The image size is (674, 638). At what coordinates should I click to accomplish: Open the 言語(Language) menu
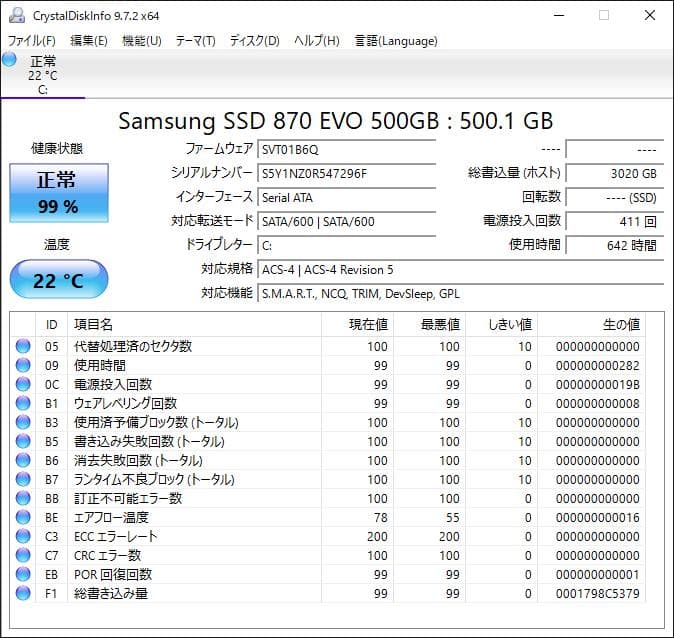click(396, 41)
